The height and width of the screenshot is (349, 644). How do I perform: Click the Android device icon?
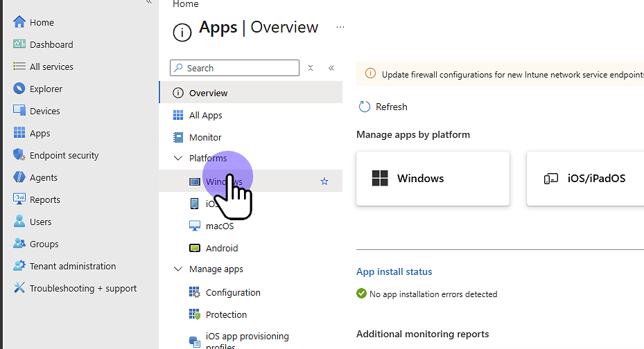click(x=194, y=248)
